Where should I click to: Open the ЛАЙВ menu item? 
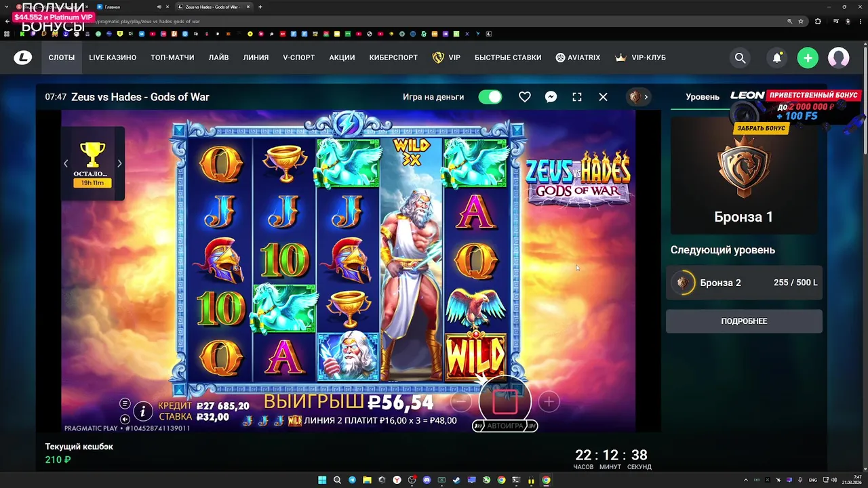218,58
